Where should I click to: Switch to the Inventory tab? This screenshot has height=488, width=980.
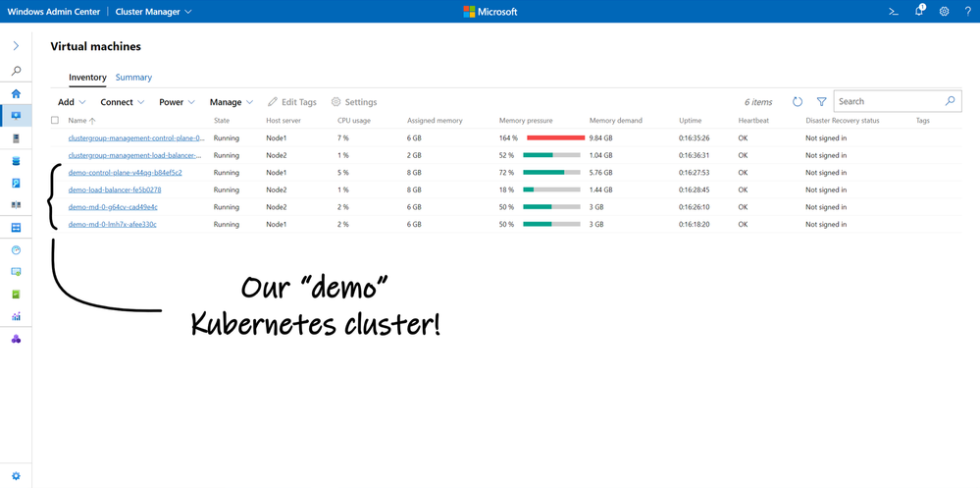[x=87, y=78]
